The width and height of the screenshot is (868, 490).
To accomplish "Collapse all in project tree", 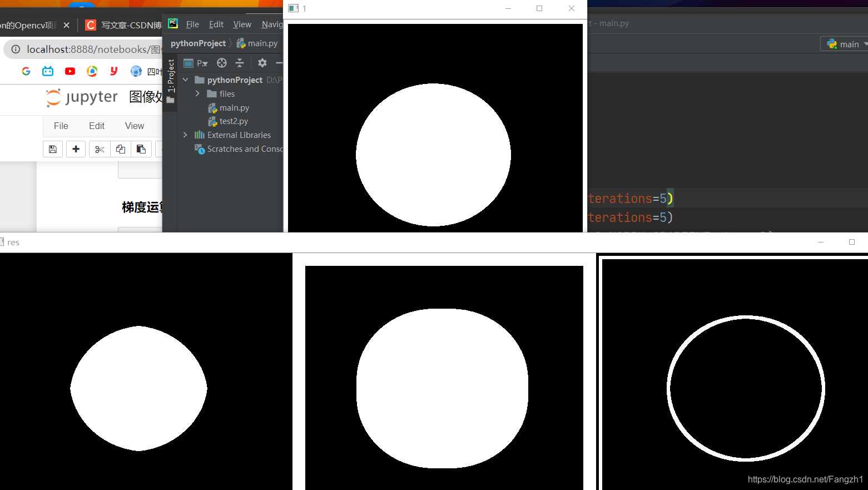I will 240,63.
